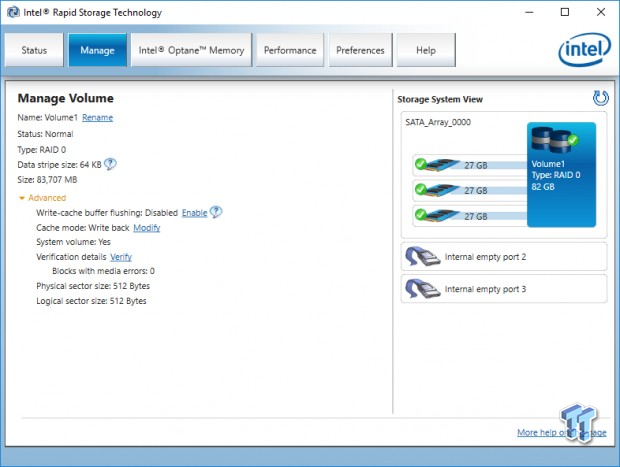Click the Intel Rapid Storage Technology title icon
This screenshot has width=620, height=467.
tap(13, 12)
